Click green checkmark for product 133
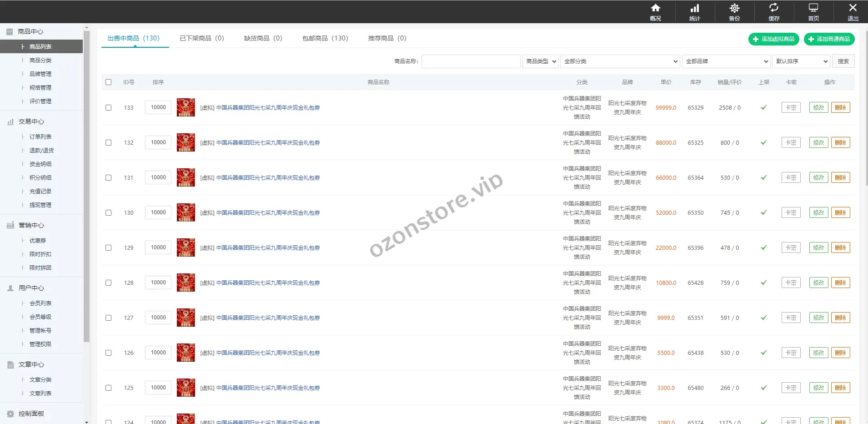Viewport: 868px width, 424px height. 763,108
